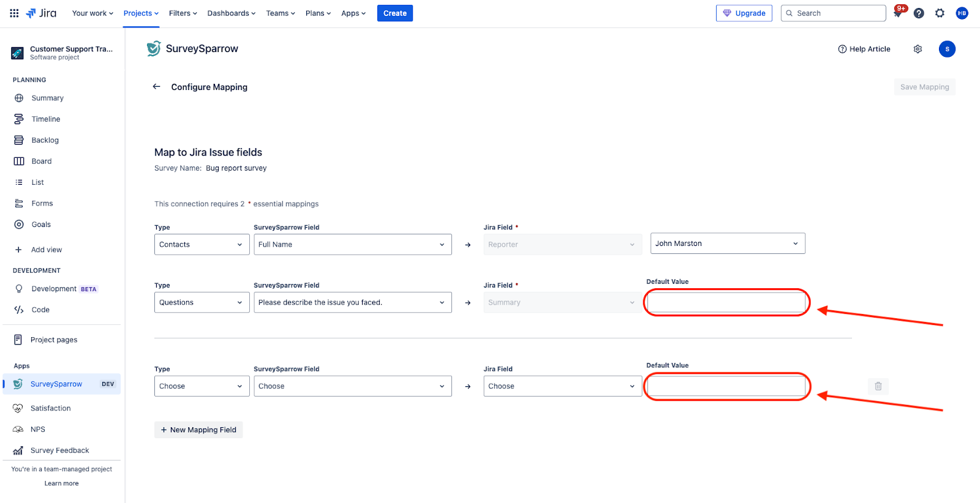Open the Dashboards menu
This screenshot has width=980, height=503.
231,13
